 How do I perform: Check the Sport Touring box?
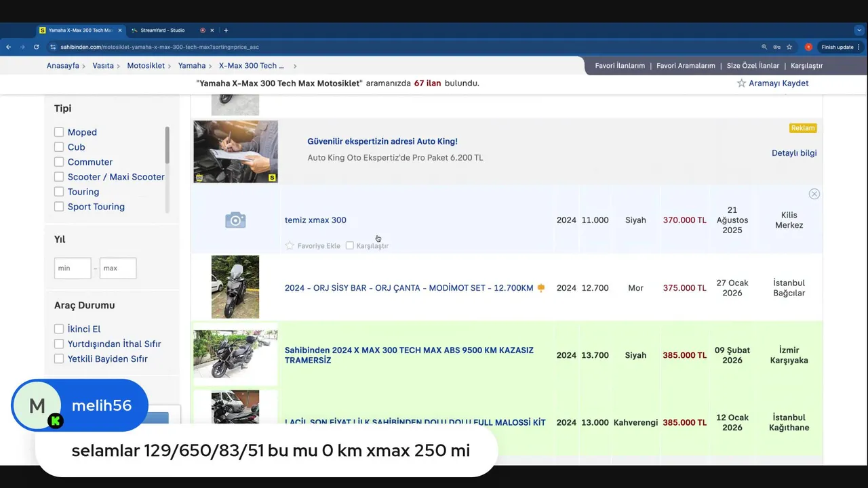pos(59,207)
